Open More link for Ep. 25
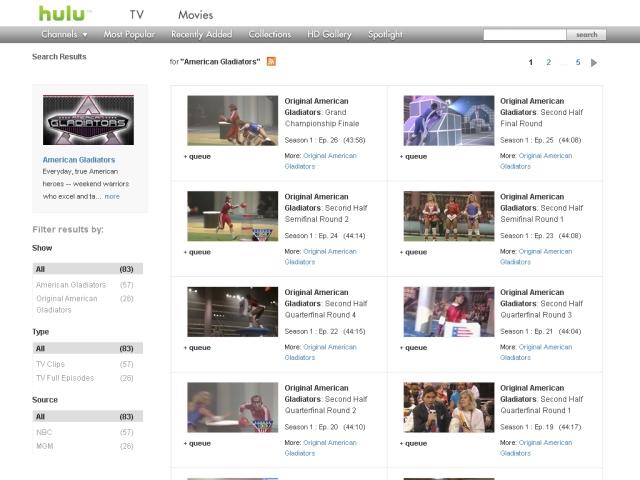The image size is (640, 480). tap(536, 161)
